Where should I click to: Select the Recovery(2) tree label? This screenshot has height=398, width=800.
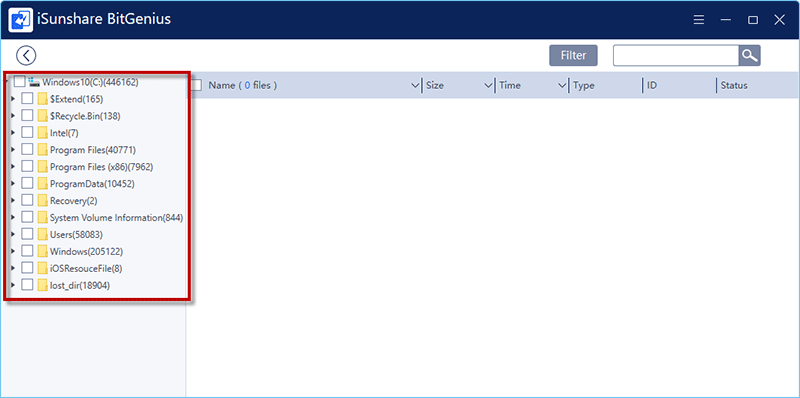[73, 201]
